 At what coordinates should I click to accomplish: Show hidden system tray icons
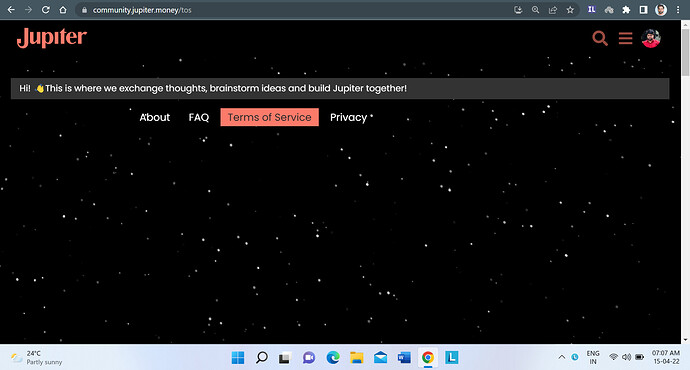[562, 357]
